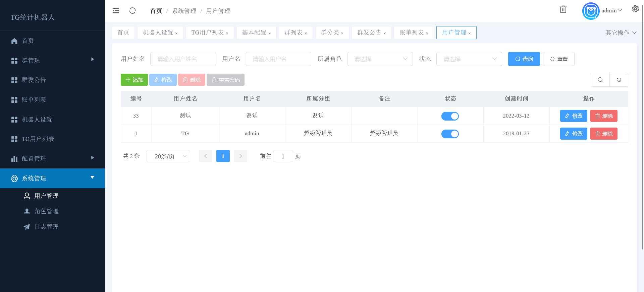
Task: Toggle status switch for the admin user
Action: (x=450, y=134)
